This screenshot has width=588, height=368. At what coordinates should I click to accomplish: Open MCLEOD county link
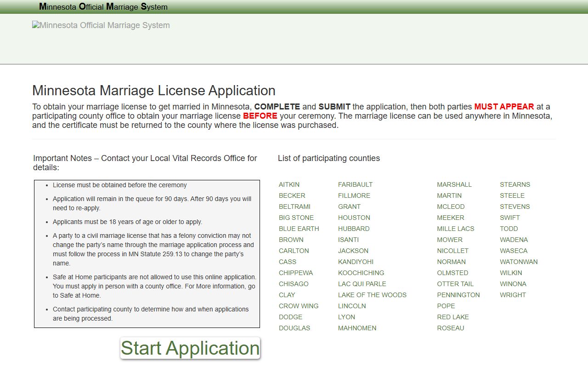(x=451, y=207)
